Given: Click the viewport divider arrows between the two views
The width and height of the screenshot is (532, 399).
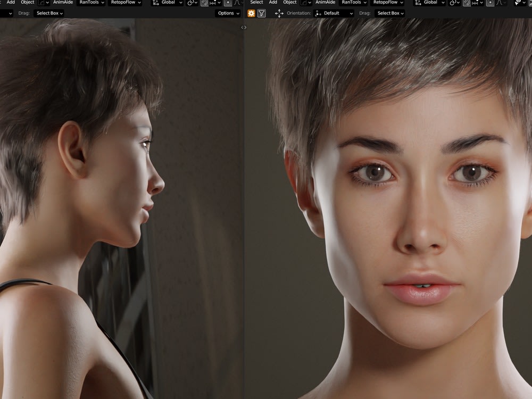Looking at the screenshot, I should (244, 27).
